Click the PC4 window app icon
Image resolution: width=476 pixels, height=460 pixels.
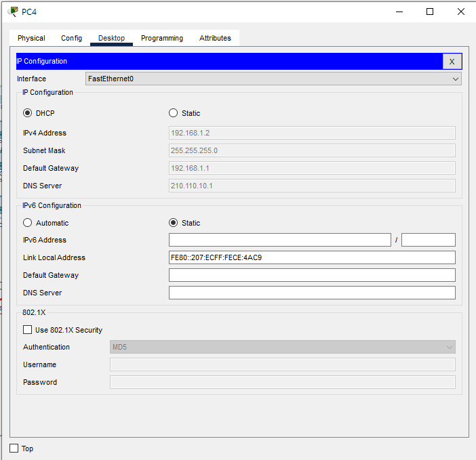pos(13,12)
